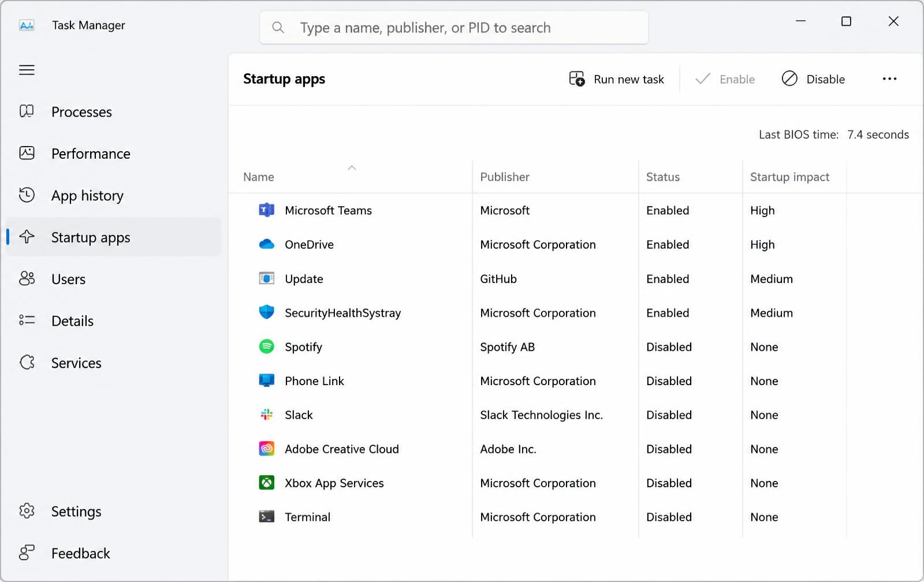Go to the Services tab

coord(114,363)
